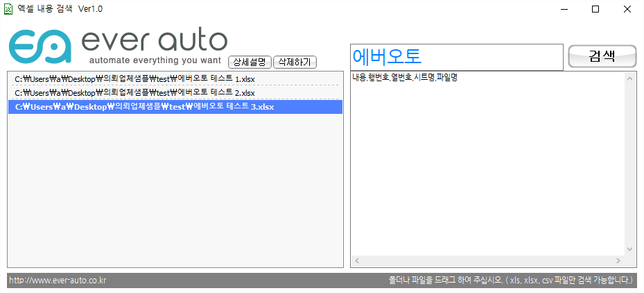Select highlighted file 에버오토 테스트 3.xlsx
The width and height of the screenshot is (644, 293).
coord(175,107)
